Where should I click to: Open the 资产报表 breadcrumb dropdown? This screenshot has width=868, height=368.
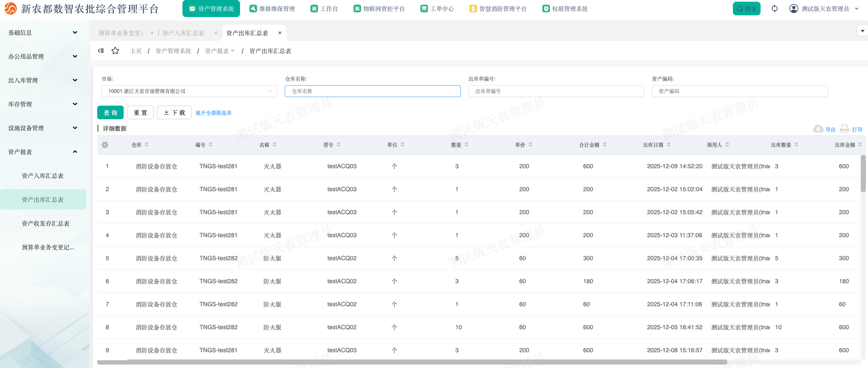(x=220, y=51)
